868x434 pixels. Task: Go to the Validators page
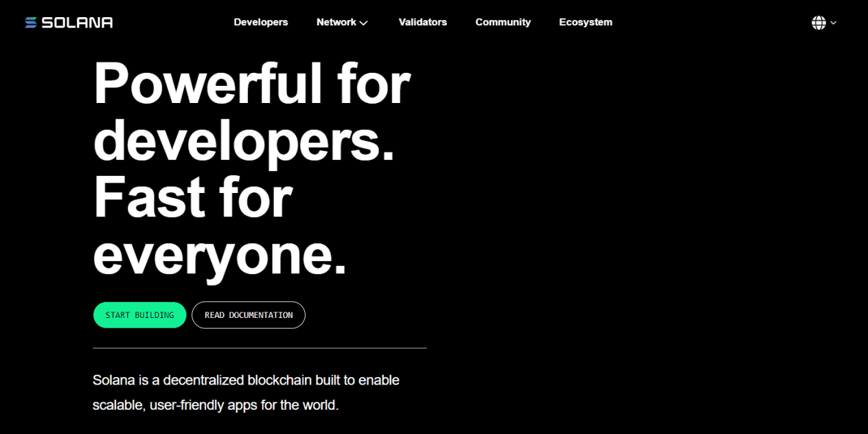[x=423, y=22]
